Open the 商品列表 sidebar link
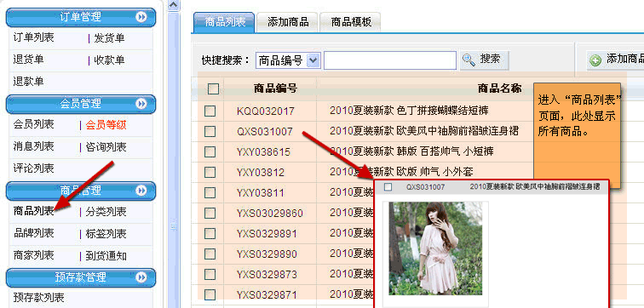The height and width of the screenshot is (308, 644). tap(34, 211)
